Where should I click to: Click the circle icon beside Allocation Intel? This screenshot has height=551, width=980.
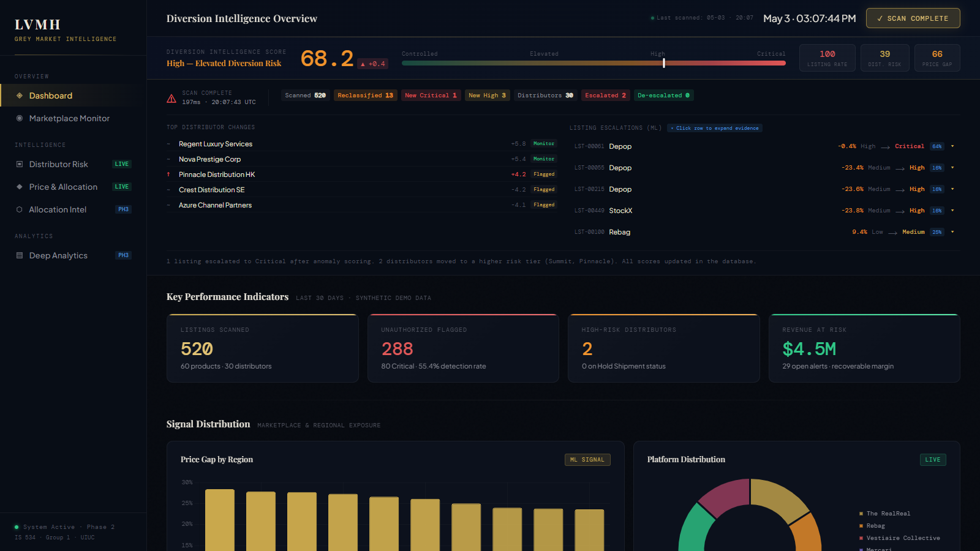coord(20,209)
